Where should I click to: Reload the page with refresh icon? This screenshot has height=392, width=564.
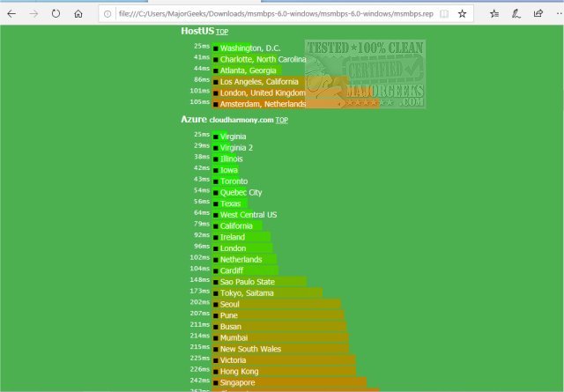[56, 14]
